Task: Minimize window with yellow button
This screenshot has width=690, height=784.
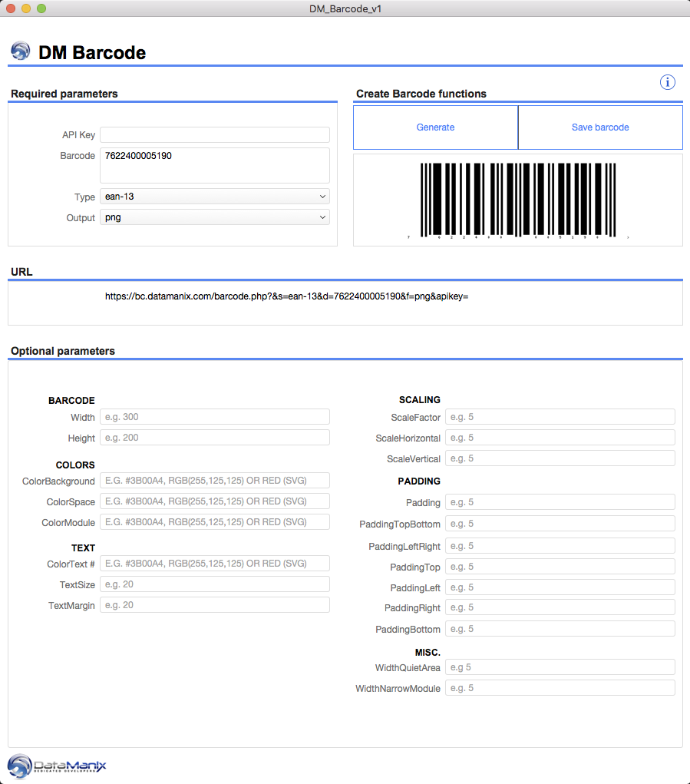Action: pos(26,8)
